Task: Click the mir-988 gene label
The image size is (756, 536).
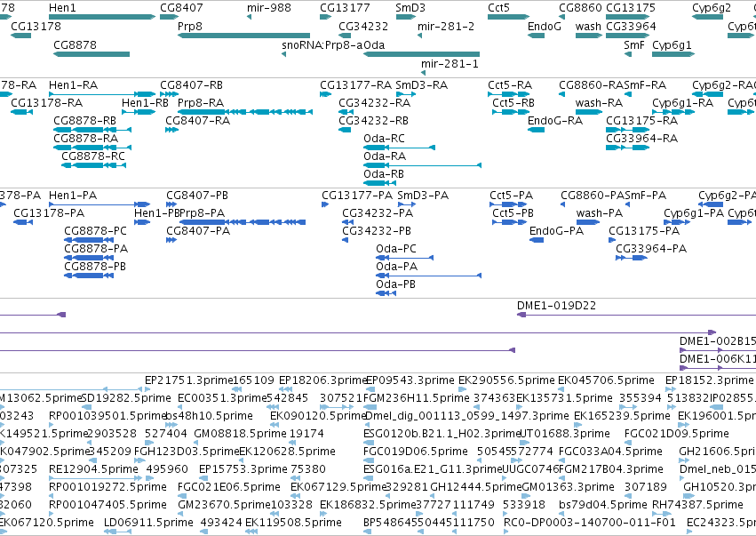Action: tap(268, 8)
